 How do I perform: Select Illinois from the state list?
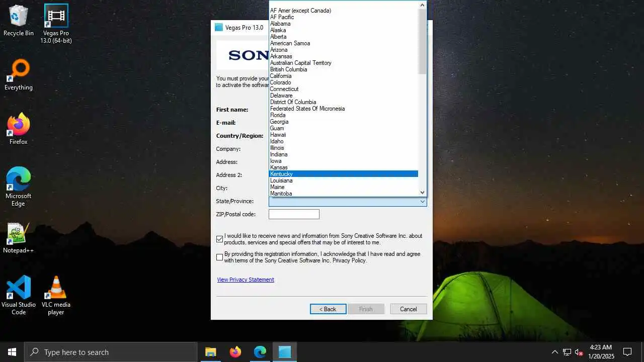(x=344, y=148)
